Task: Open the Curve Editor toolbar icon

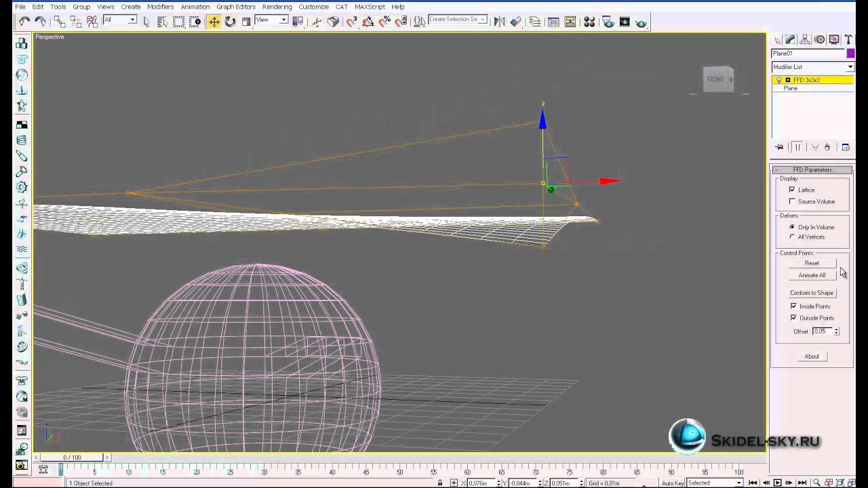Action: click(x=553, y=22)
